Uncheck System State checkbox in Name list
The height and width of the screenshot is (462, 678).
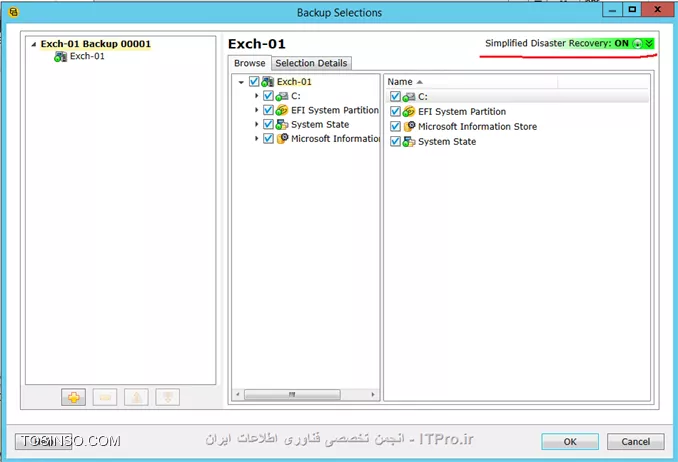point(395,141)
